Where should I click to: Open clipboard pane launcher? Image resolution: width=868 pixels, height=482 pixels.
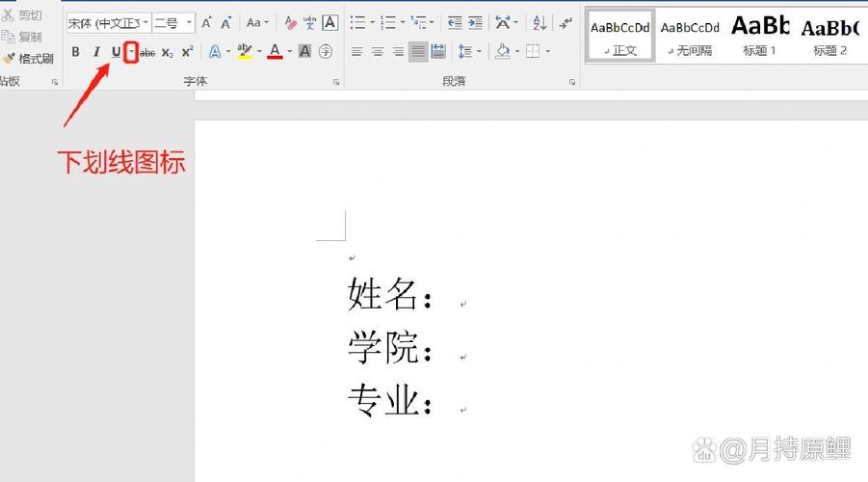click(x=55, y=82)
